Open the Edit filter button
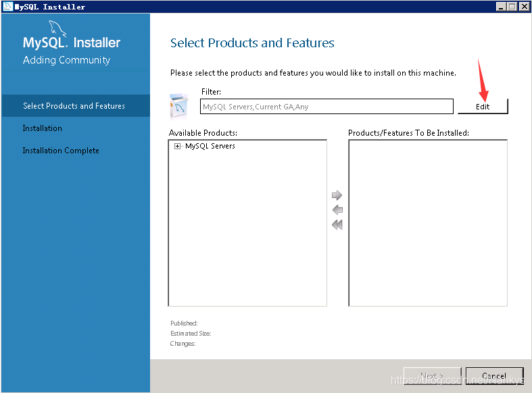The image size is (532, 393). 483,107
